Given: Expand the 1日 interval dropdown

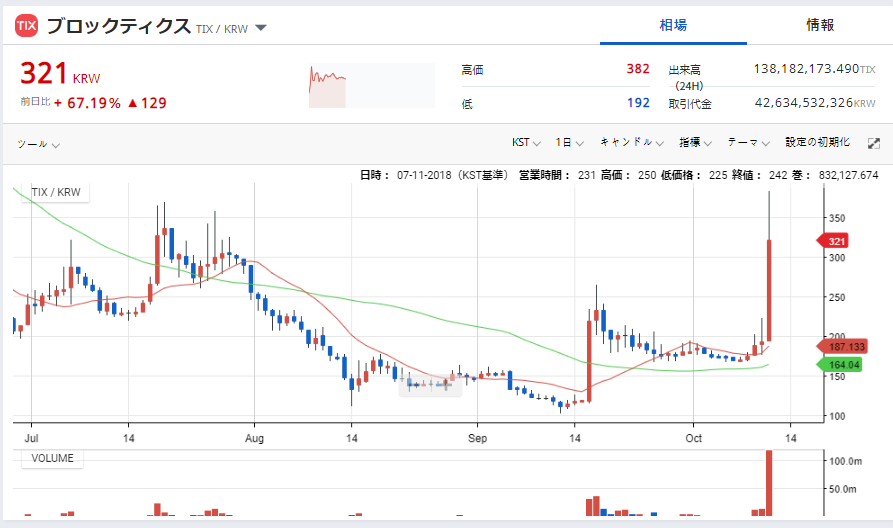Looking at the screenshot, I should [570, 142].
